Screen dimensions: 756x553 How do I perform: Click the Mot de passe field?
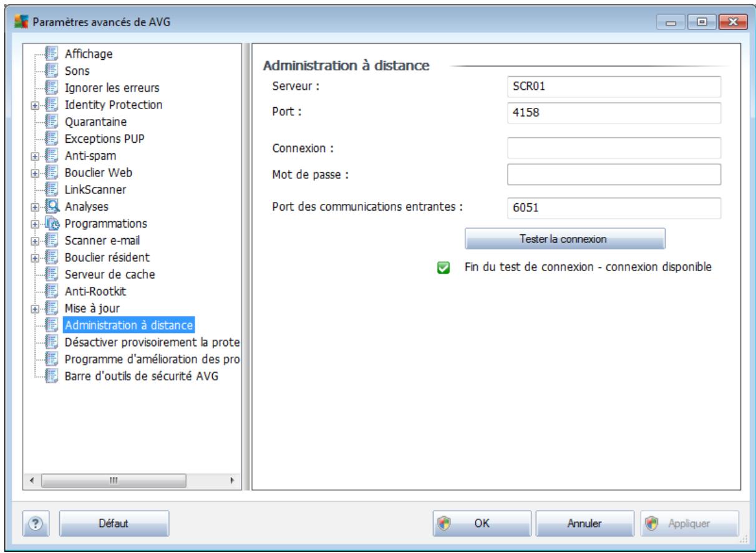pos(614,175)
